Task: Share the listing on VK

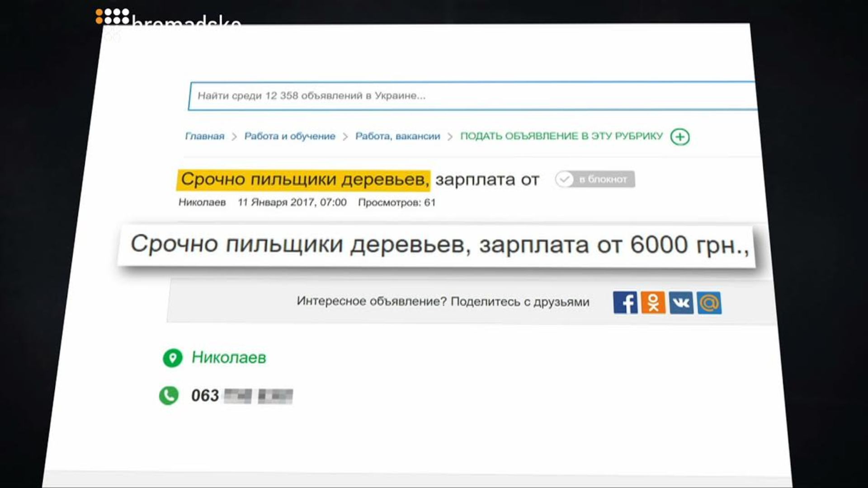Action: tap(681, 303)
